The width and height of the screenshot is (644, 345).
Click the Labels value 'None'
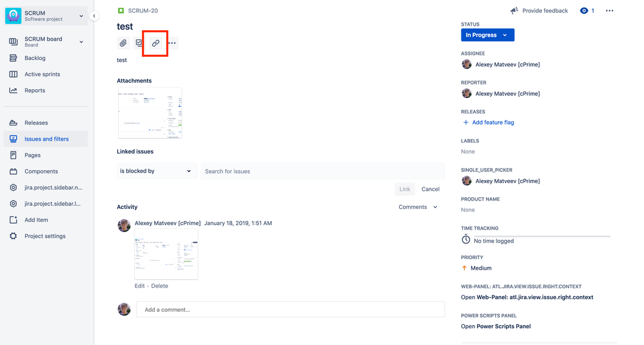468,152
